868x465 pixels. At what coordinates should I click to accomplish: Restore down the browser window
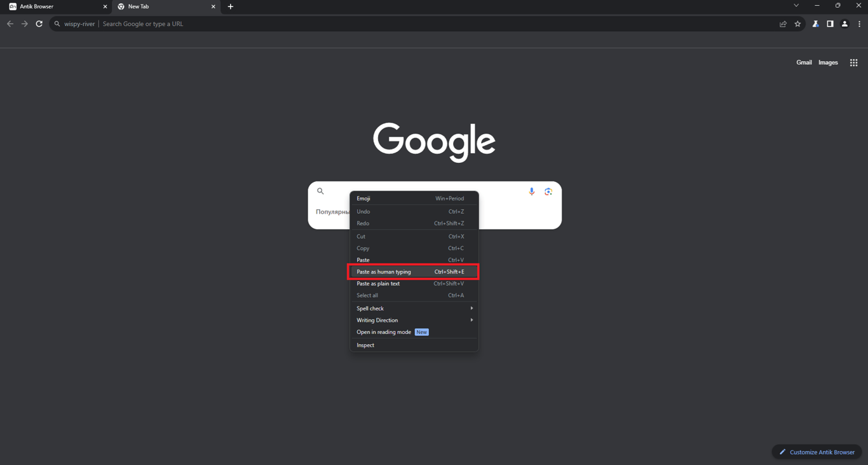click(x=837, y=6)
